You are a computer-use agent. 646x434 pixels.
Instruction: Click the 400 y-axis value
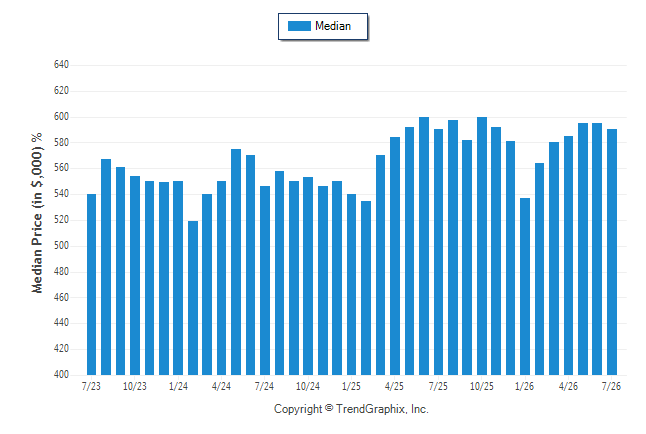pyautogui.click(x=61, y=375)
